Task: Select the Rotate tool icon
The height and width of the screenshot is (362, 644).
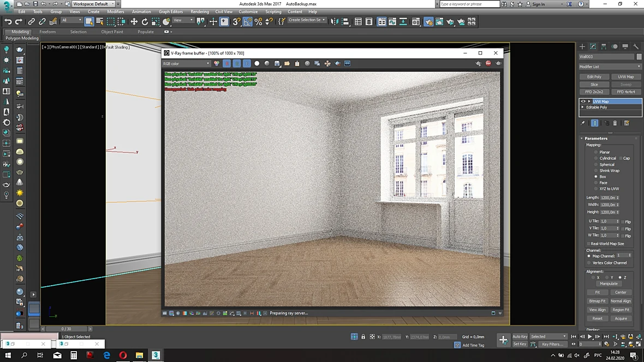Action: [145, 22]
